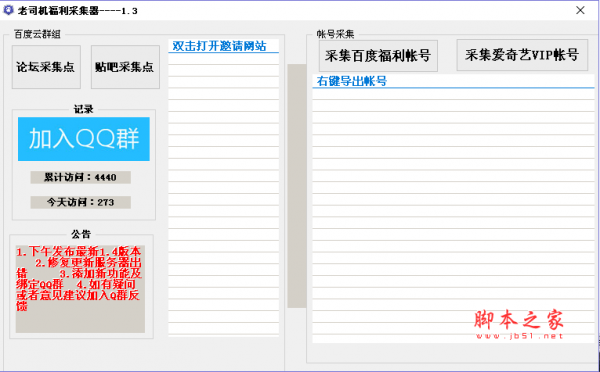The height and width of the screenshot is (372, 600).
Task: Click the 今天访问：273 counter
Action: pos(80,202)
